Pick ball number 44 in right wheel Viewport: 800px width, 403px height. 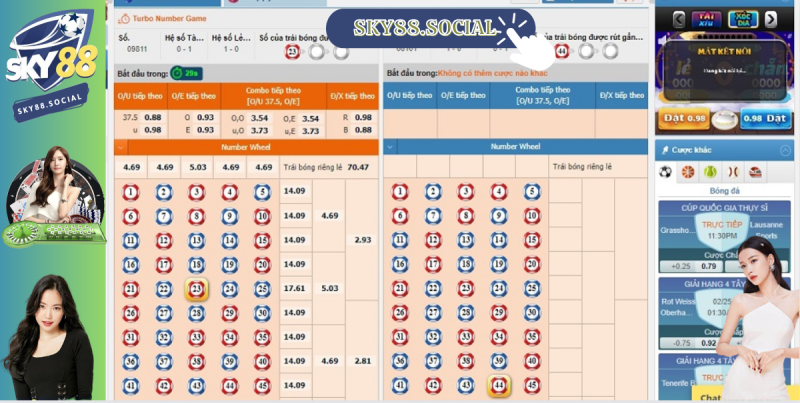(498, 386)
